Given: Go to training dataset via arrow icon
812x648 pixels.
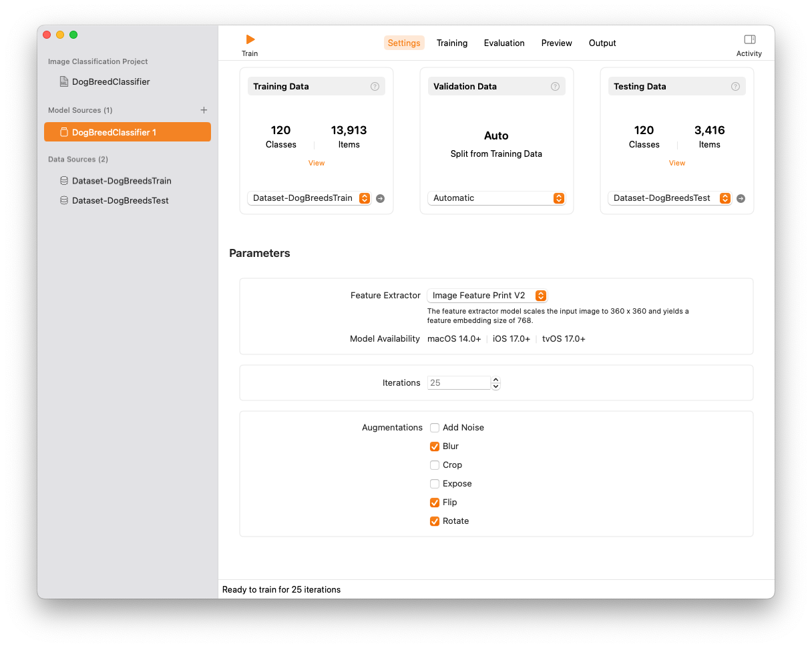Looking at the screenshot, I should point(380,198).
